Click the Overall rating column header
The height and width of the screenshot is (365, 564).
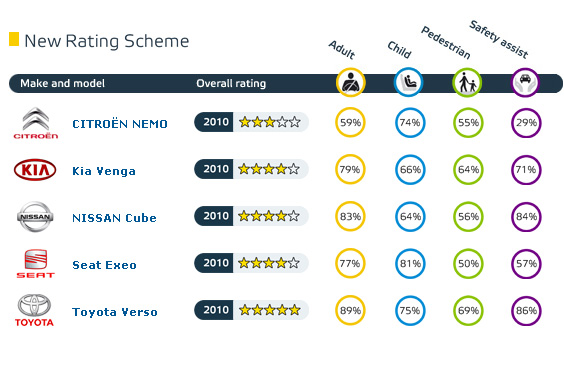[231, 83]
